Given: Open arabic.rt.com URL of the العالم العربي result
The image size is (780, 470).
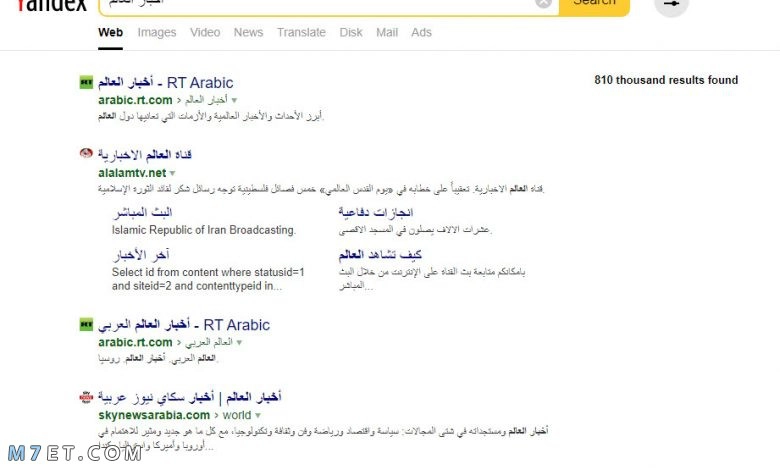Looking at the screenshot, I should coord(135,342).
